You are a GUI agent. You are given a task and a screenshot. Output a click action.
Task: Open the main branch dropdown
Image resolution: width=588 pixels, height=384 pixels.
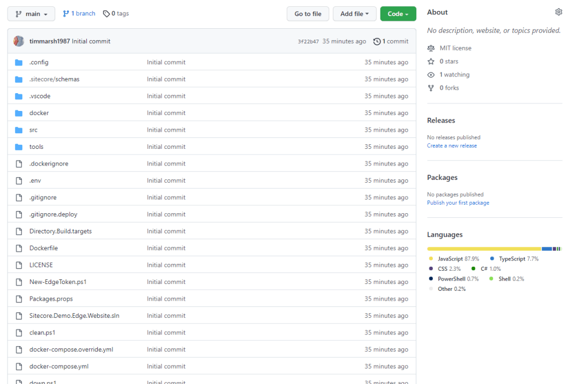(x=31, y=13)
